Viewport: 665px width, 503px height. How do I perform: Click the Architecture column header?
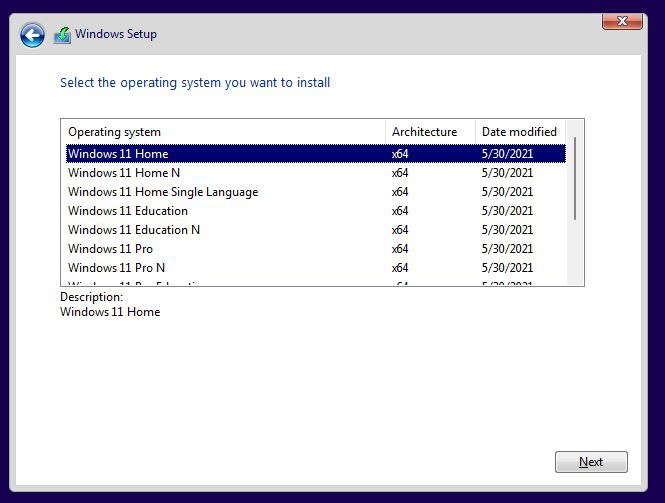pyautogui.click(x=425, y=132)
